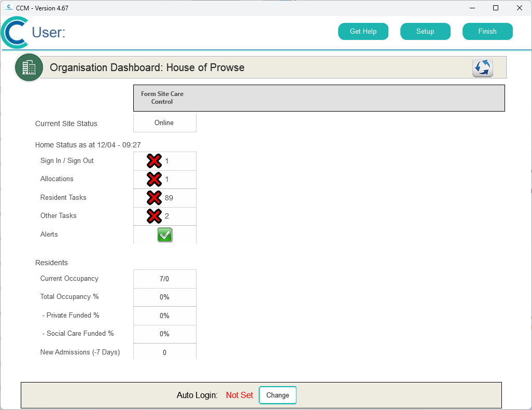Screen dimensions: 532x410
Task: Click Change next to Auto Login
Action: click(x=277, y=395)
